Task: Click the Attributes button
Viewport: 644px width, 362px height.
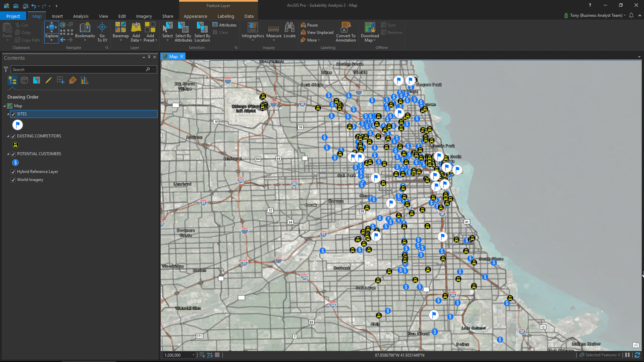Action: click(x=224, y=25)
